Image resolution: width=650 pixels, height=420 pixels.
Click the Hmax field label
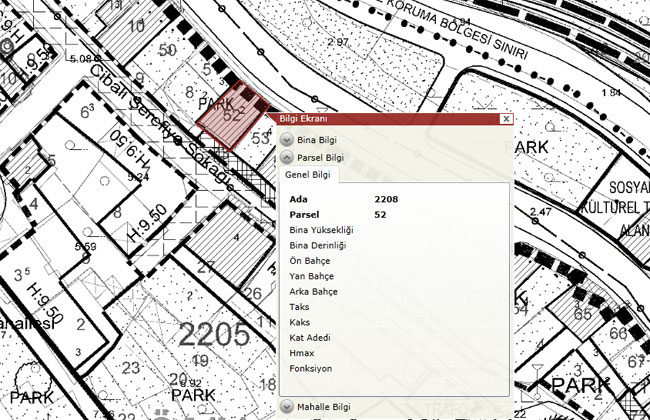coord(300,351)
